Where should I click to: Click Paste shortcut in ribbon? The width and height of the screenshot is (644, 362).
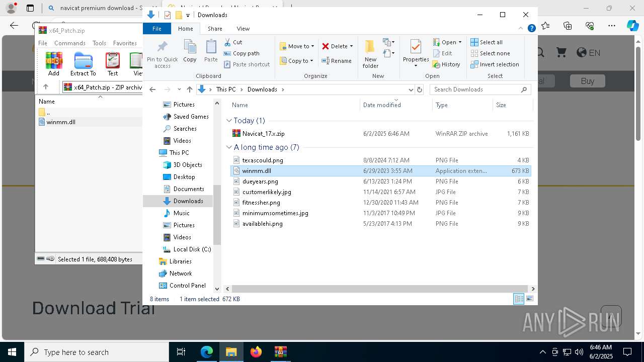(x=247, y=64)
